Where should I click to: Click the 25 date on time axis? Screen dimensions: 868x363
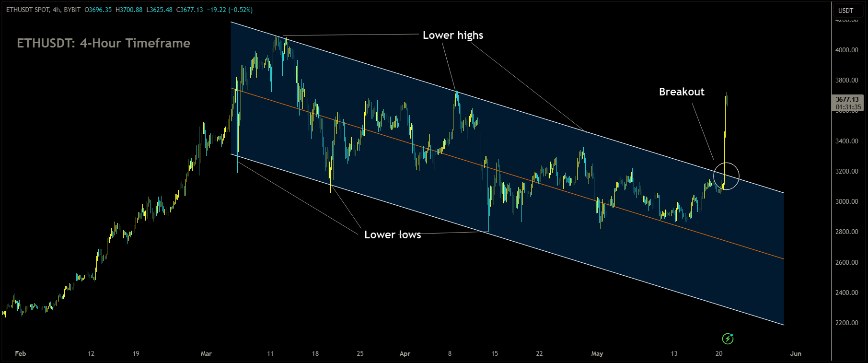click(x=360, y=353)
